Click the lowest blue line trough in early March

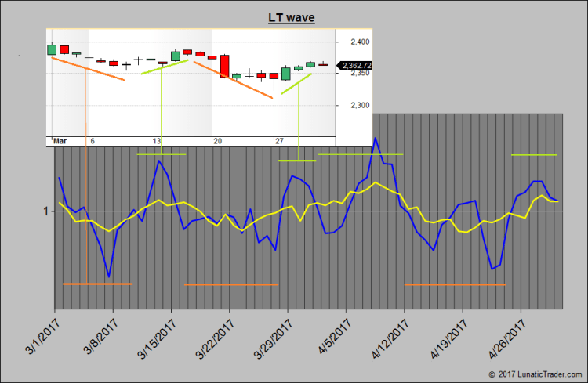coord(109,277)
